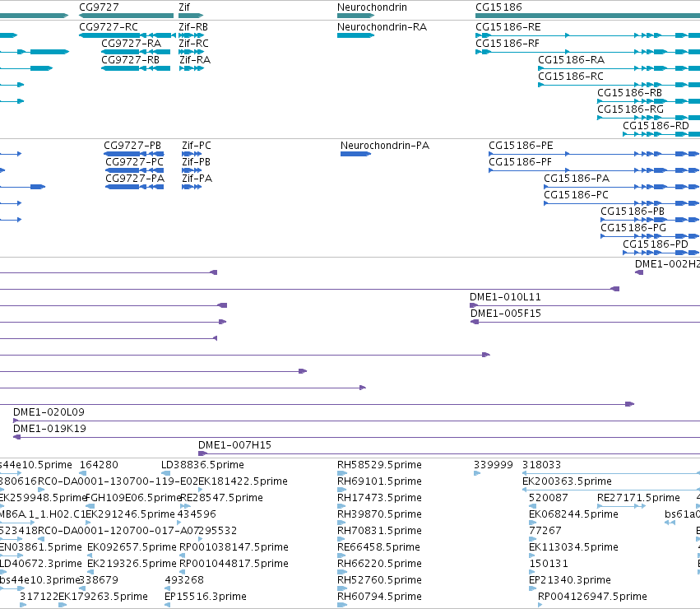The image size is (700, 609).
Task: Click the RH69101.5prime EST
Action: (379, 481)
